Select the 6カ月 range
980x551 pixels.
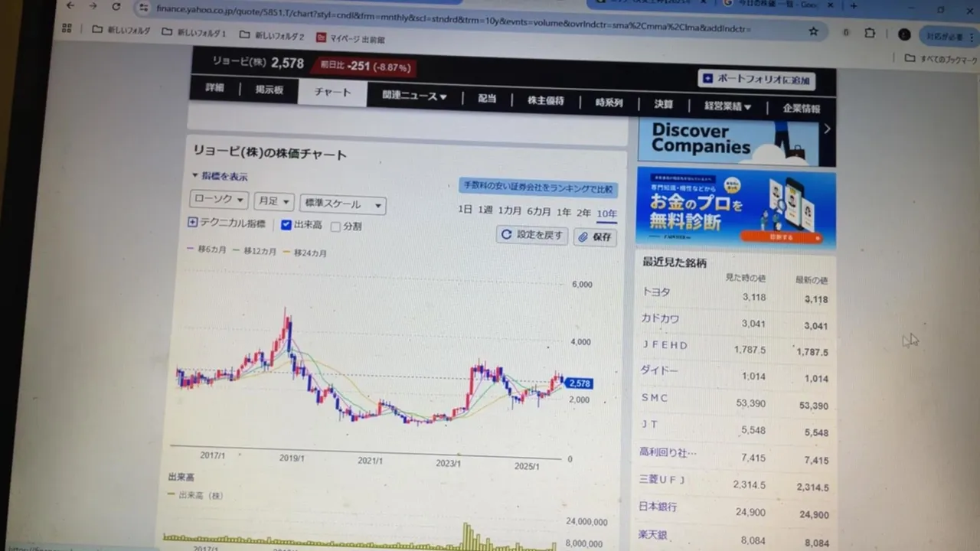(x=539, y=211)
